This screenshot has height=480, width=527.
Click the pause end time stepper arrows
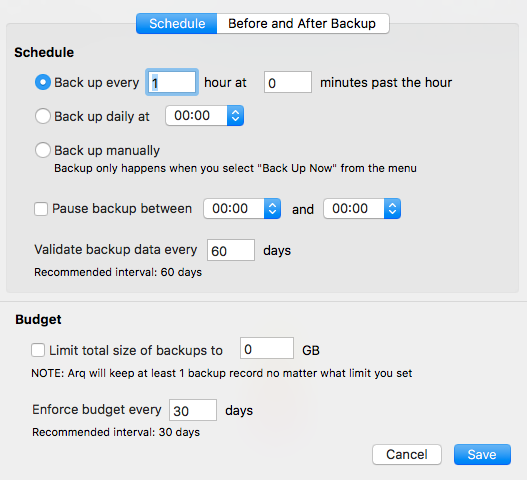coord(393,209)
